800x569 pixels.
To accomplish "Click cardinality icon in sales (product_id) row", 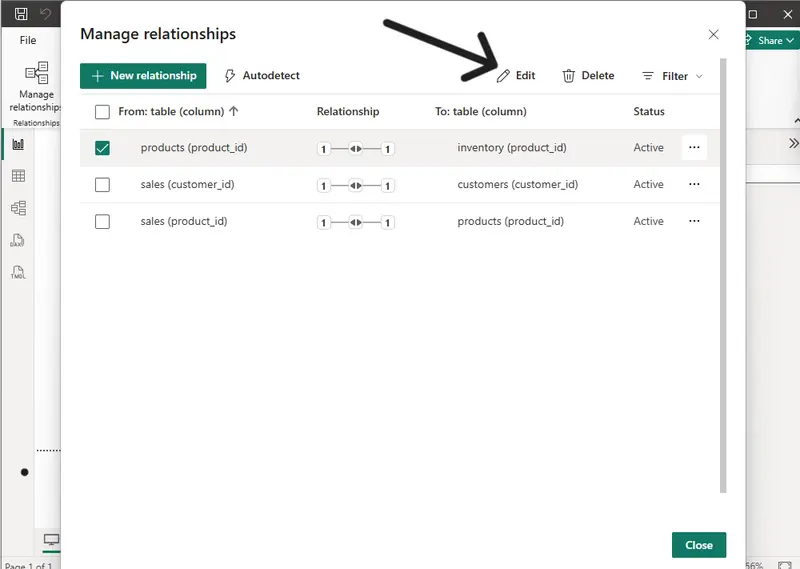I will click(x=356, y=222).
